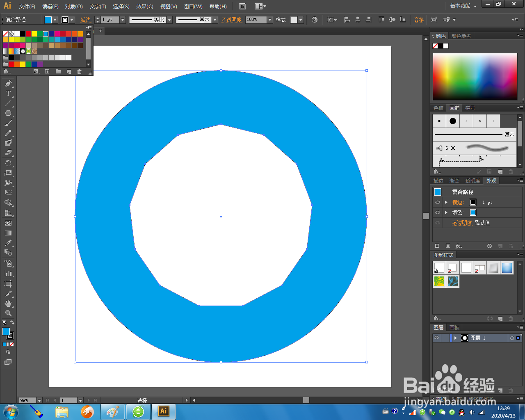Click the 描边 link in control bar
Image resolution: width=525 pixels, height=420 pixels.
pyautogui.click(x=86, y=20)
